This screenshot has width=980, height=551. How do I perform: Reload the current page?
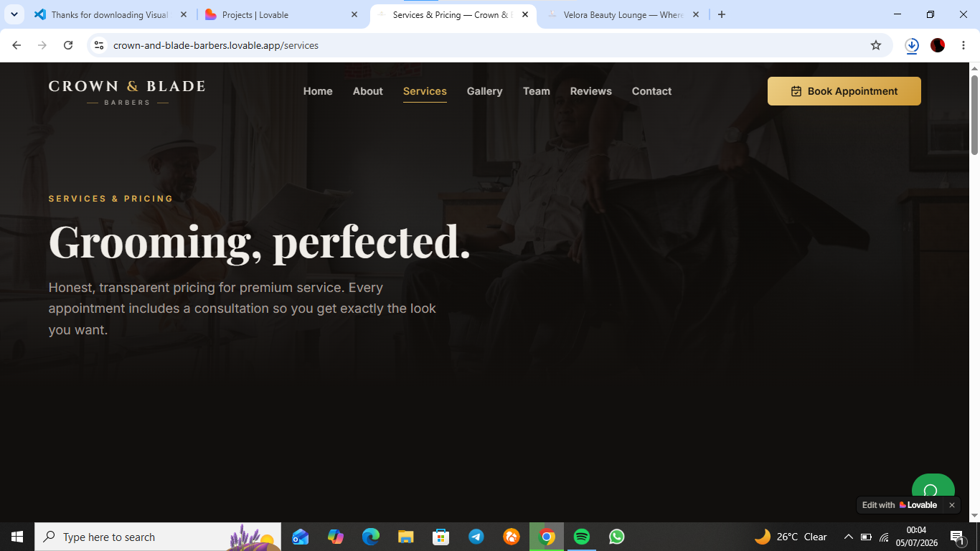(x=68, y=45)
